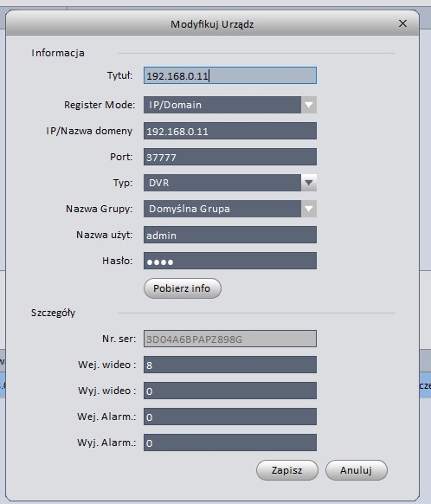
Task: Focus the Port field showing 37777
Action: (x=230, y=157)
